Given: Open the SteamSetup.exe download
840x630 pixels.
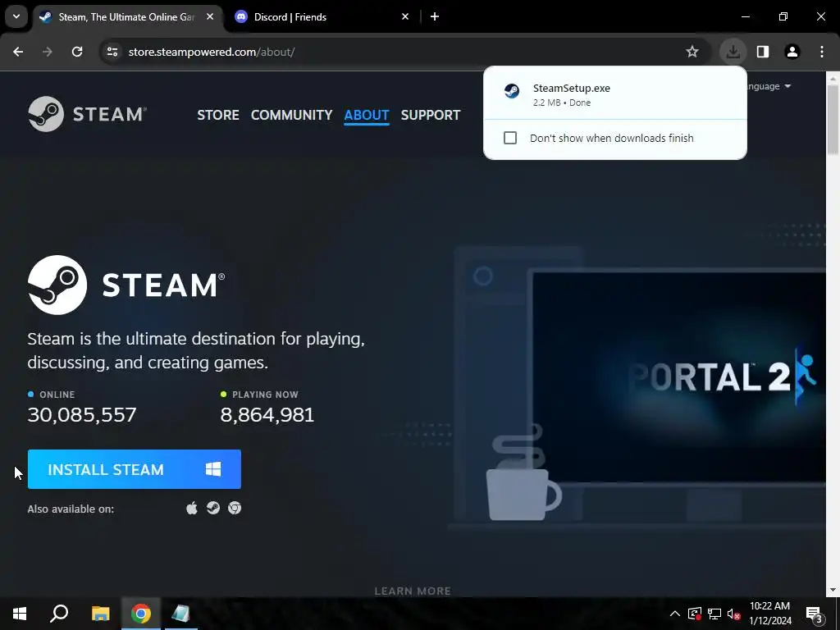Looking at the screenshot, I should [x=614, y=94].
